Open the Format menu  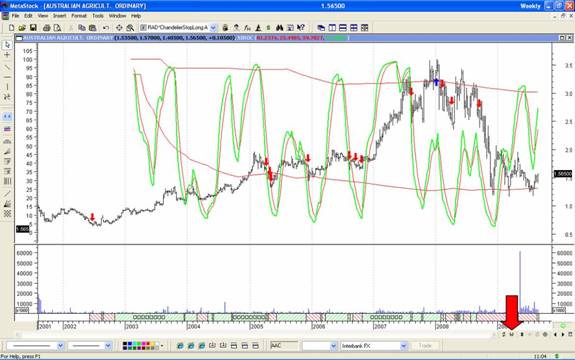79,16
